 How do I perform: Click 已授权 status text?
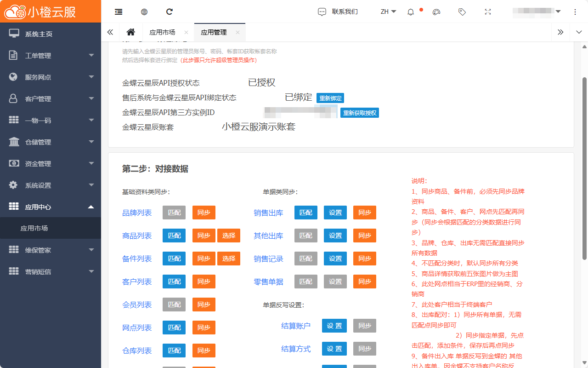click(x=262, y=82)
